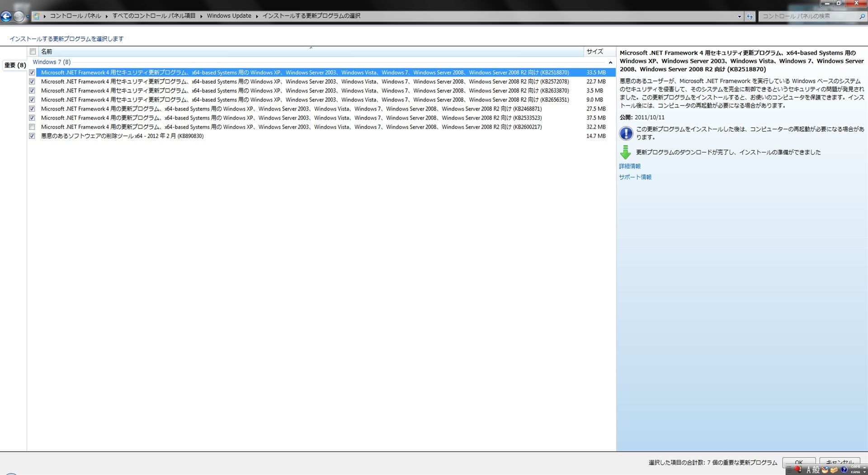
Task: Click the 22.7 MB size value
Action: click(x=596, y=81)
